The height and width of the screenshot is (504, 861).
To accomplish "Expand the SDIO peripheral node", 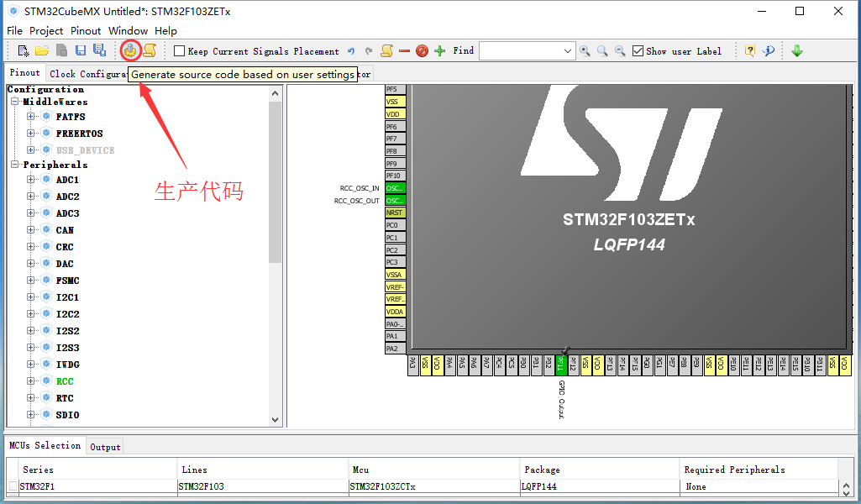I will (31, 414).
